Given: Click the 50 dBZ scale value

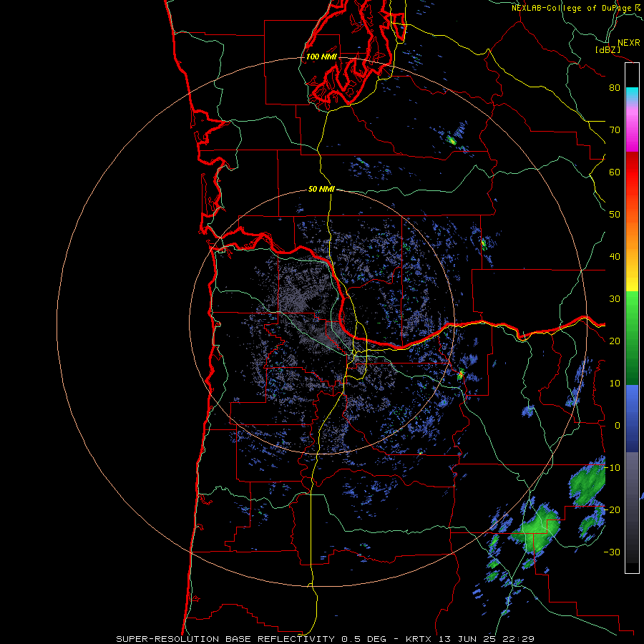Looking at the screenshot, I should (615, 215).
